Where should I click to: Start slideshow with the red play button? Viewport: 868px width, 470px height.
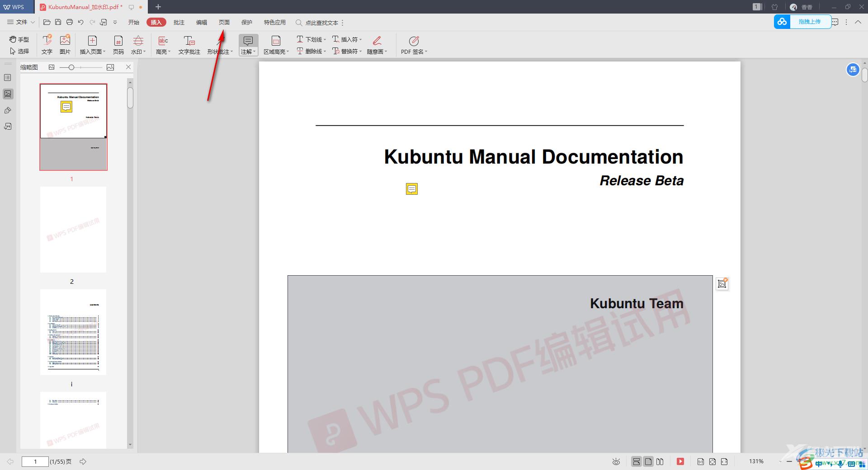click(x=680, y=461)
